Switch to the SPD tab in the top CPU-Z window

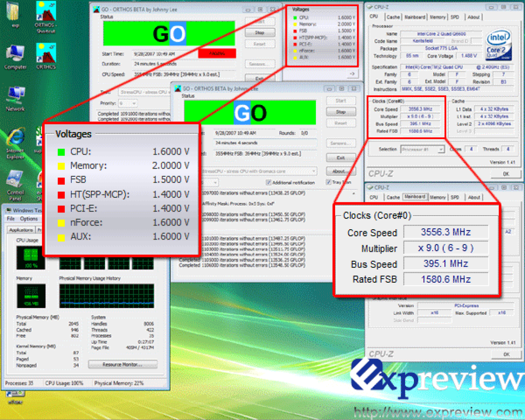click(x=455, y=17)
